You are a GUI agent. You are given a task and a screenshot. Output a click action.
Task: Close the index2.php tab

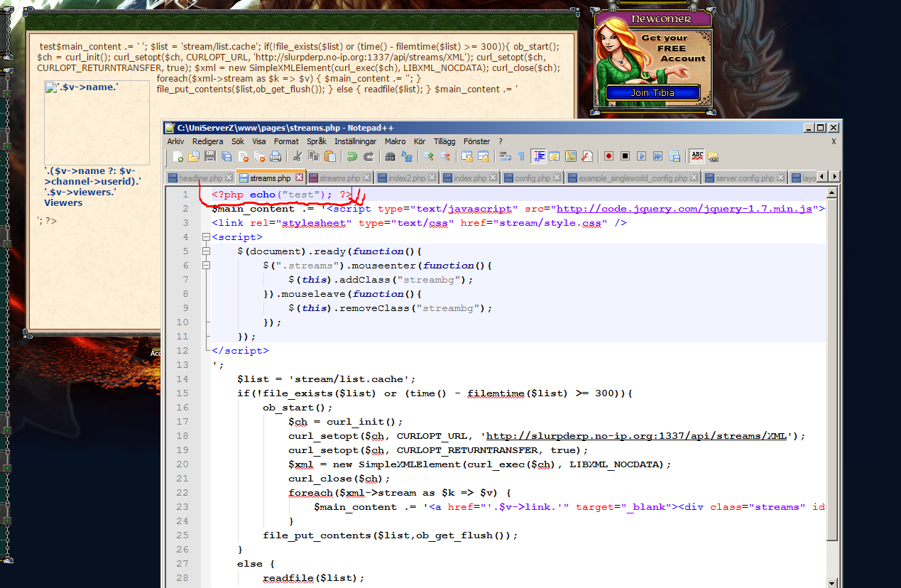point(432,178)
